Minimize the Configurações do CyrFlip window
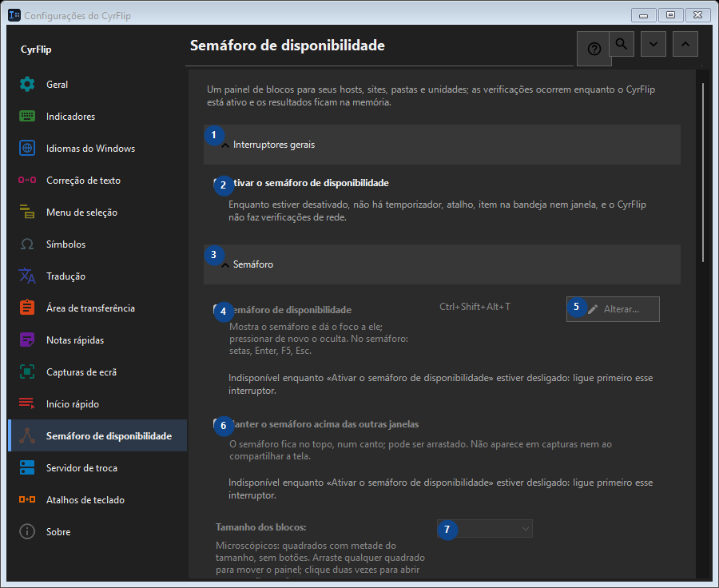Viewport: 719px width, 588px height. 643,15
